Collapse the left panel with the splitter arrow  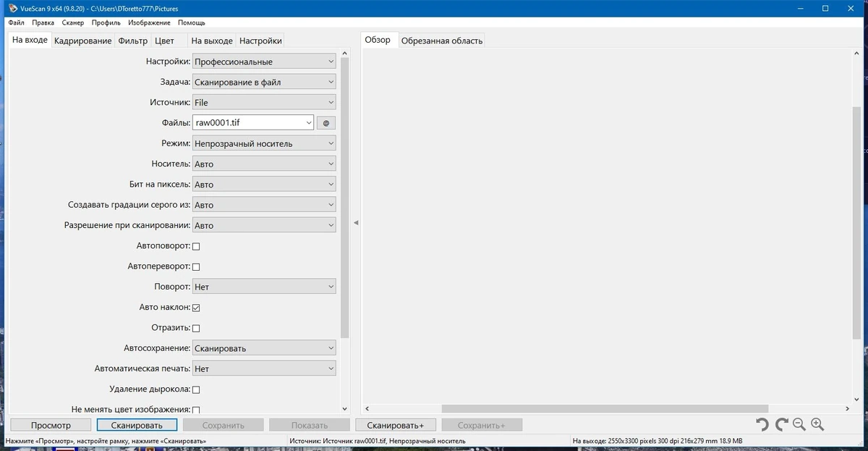356,223
